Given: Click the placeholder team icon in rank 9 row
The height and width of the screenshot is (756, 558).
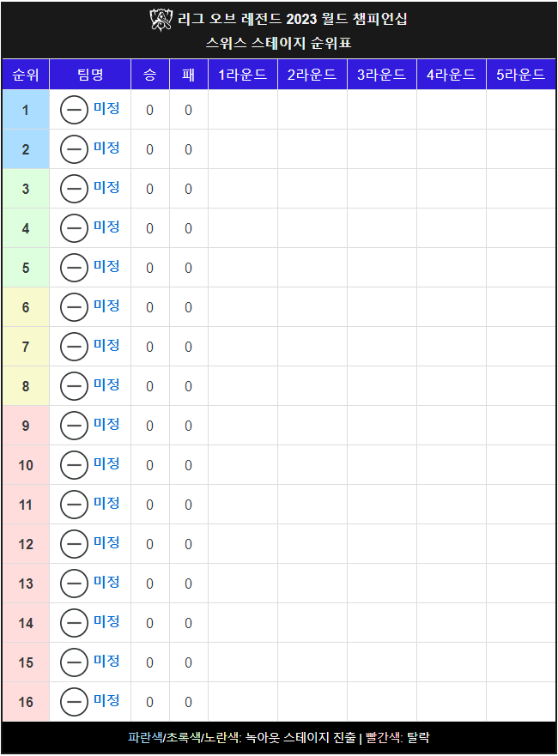Looking at the screenshot, I should 74,426.
